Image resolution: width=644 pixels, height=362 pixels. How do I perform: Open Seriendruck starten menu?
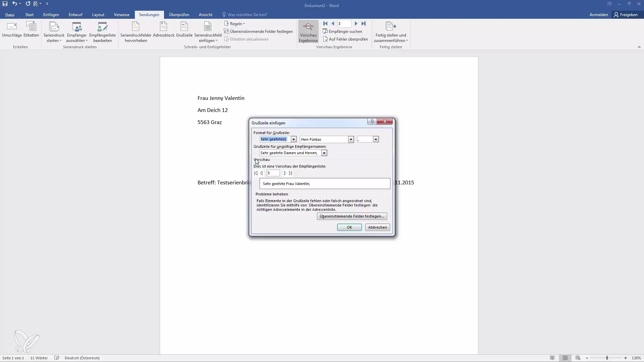click(54, 32)
